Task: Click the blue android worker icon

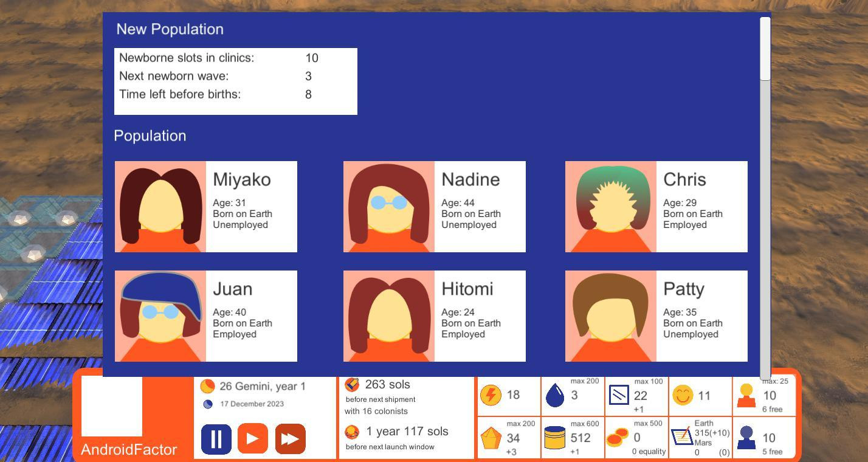Action: click(x=746, y=438)
